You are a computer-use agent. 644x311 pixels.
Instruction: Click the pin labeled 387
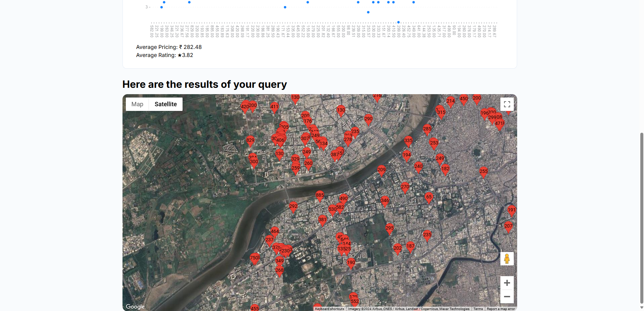click(335, 157)
